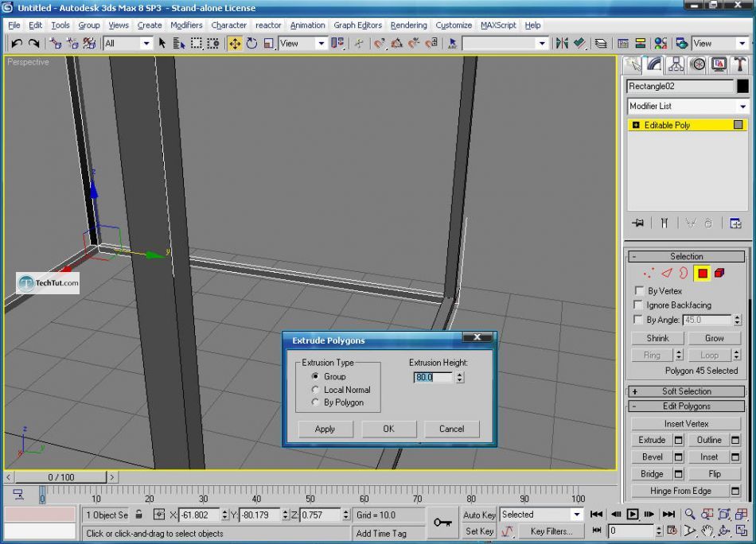Click the Undo arrow in the toolbar
This screenshot has width=756, height=544.
pyautogui.click(x=17, y=44)
